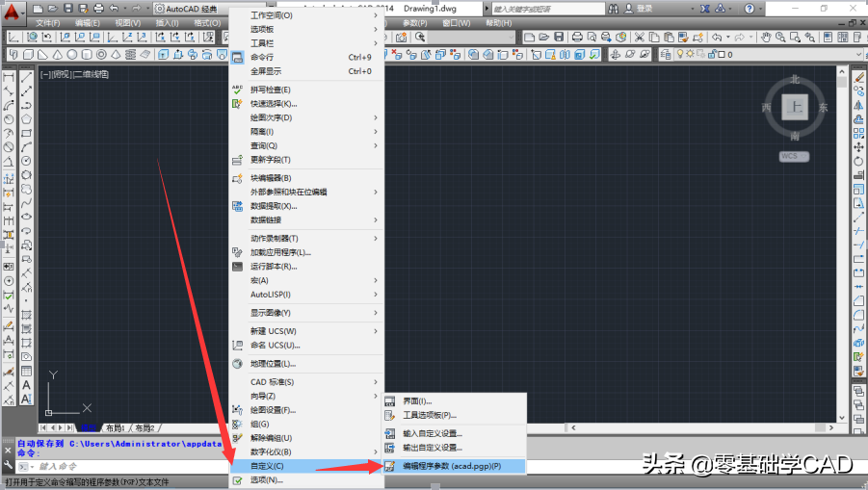
Task: Select the sphere solid modeling icon
Action: coord(72,54)
